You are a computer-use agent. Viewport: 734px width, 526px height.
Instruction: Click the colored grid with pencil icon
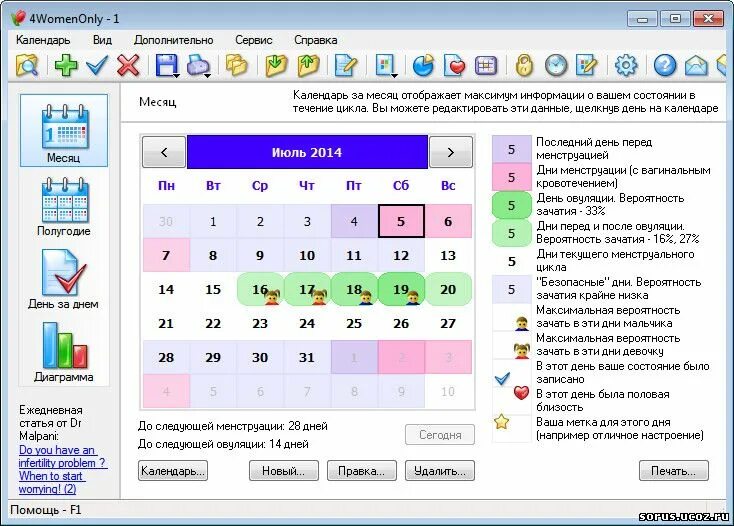tap(587, 65)
